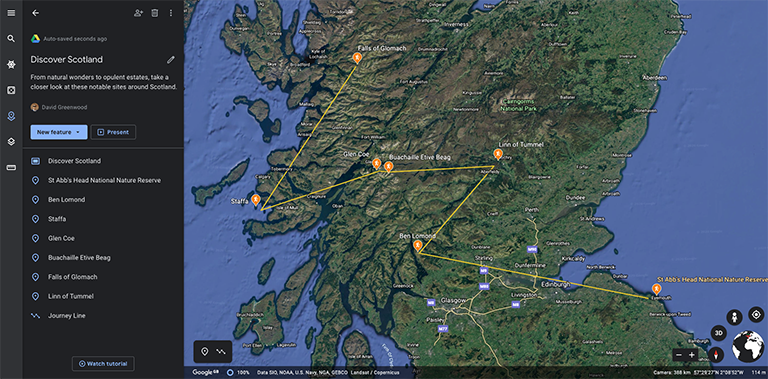Click author name David Greenwood
The height and width of the screenshot is (379, 768).
coord(64,107)
